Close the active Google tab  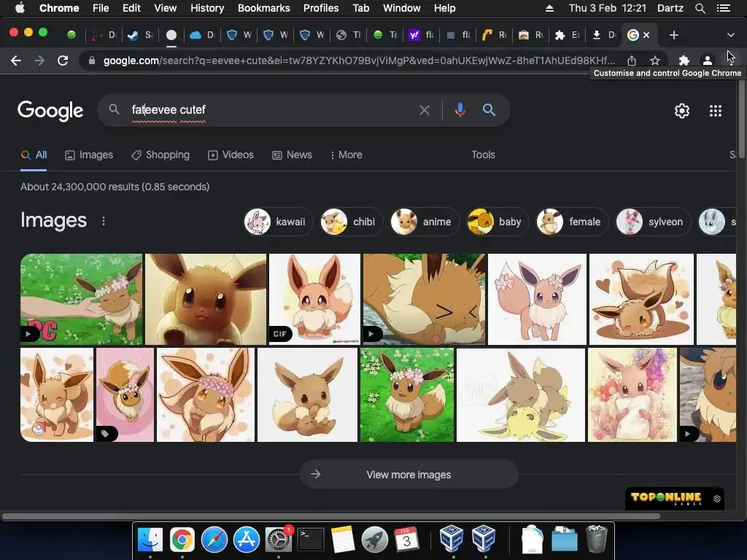pyautogui.click(x=646, y=35)
